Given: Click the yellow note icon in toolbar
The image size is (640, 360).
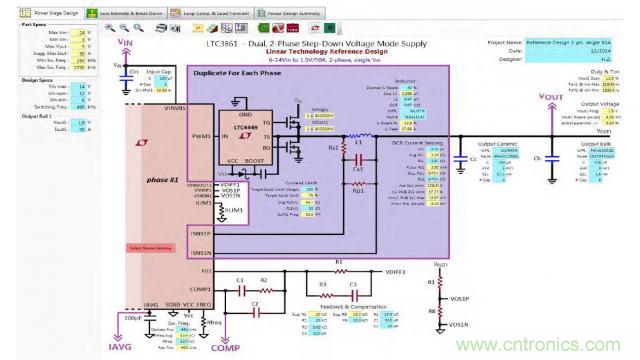Looking at the screenshot, I should [x=198, y=28].
